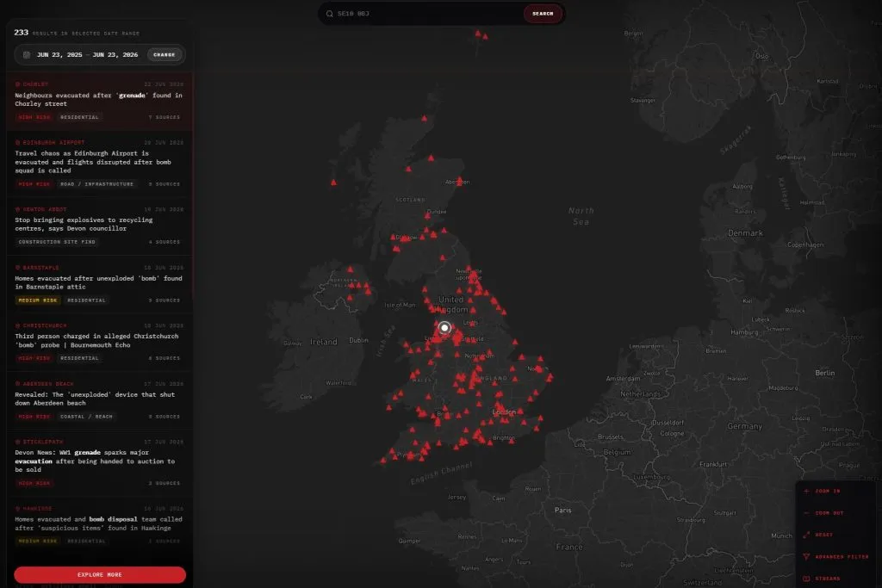The image size is (882, 588).
Task: Open the Advanced Filter control
Action: 835,556
